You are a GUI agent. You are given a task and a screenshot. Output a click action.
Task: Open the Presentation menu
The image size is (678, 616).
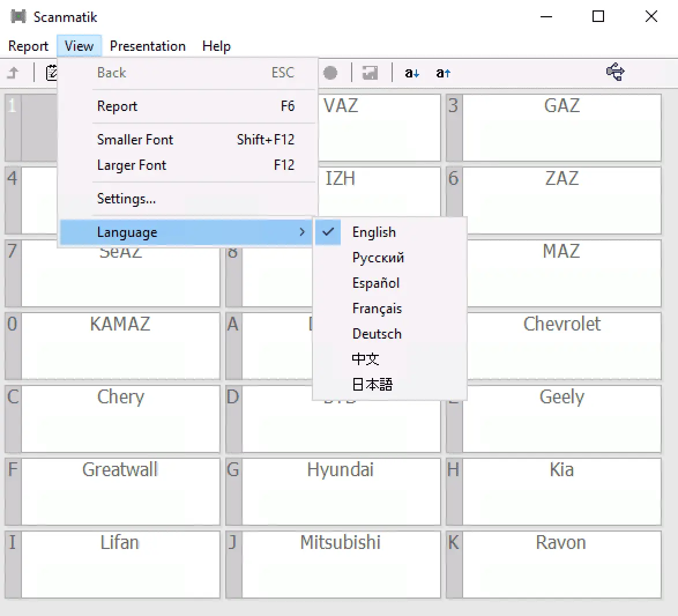click(x=147, y=46)
